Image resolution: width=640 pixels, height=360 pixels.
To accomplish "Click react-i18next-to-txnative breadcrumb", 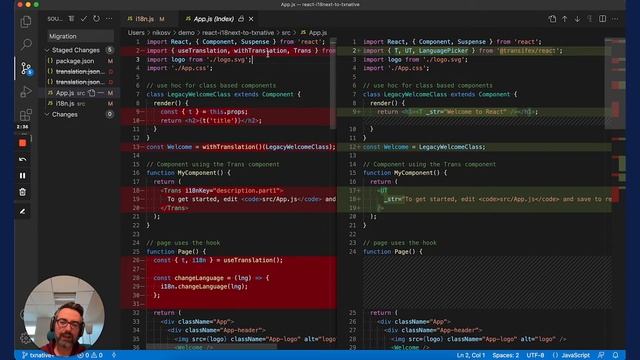I will click(238, 32).
